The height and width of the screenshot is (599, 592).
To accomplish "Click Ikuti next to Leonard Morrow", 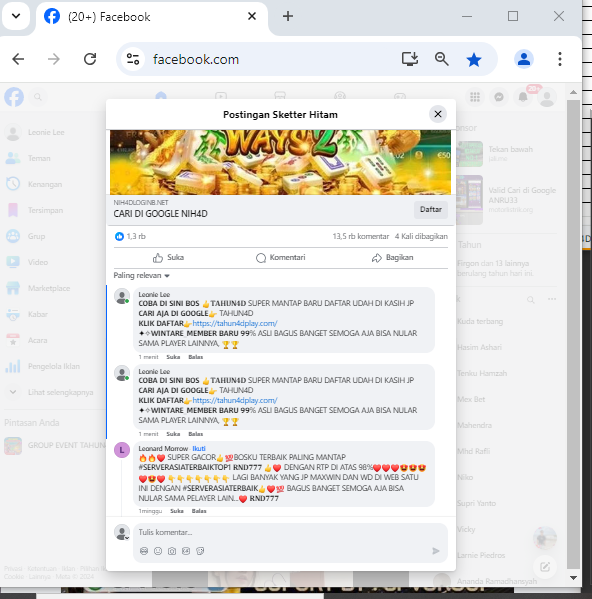I will click(x=199, y=448).
